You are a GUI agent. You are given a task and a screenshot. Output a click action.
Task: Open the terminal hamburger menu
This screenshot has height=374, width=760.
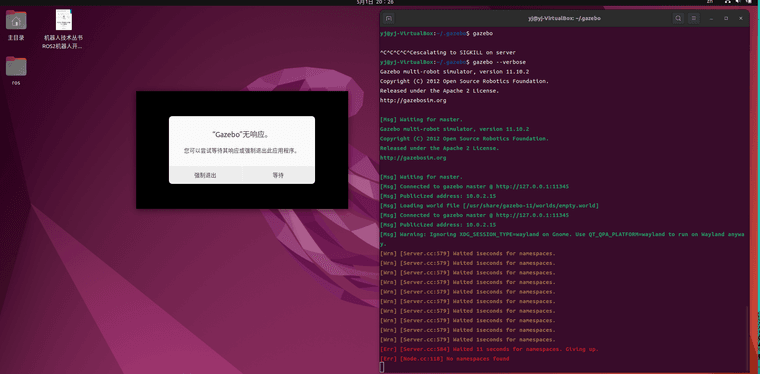(x=694, y=18)
